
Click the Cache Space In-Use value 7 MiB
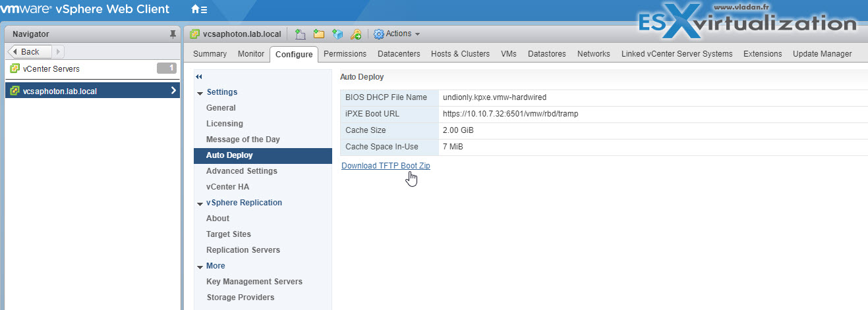[x=453, y=147]
